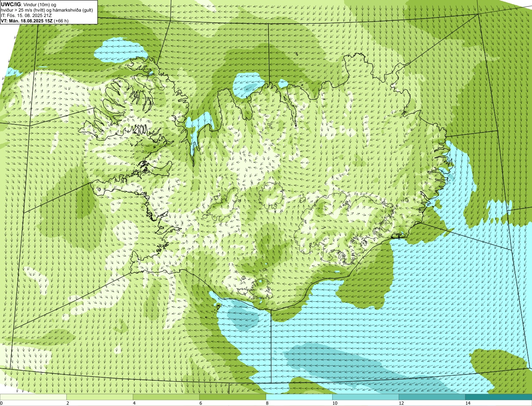Click the light green 2–4 m/s scale swatch

(100, 397)
